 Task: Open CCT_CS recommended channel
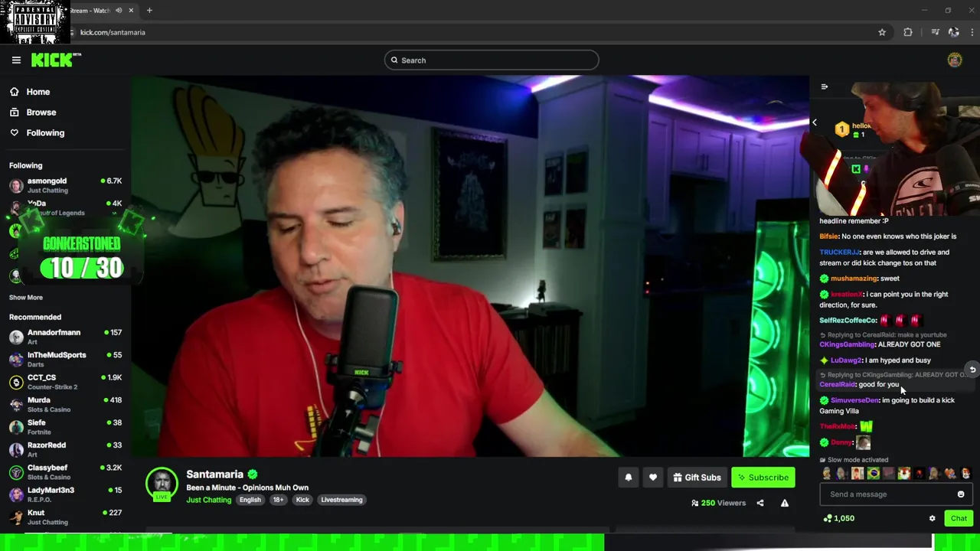pos(65,381)
